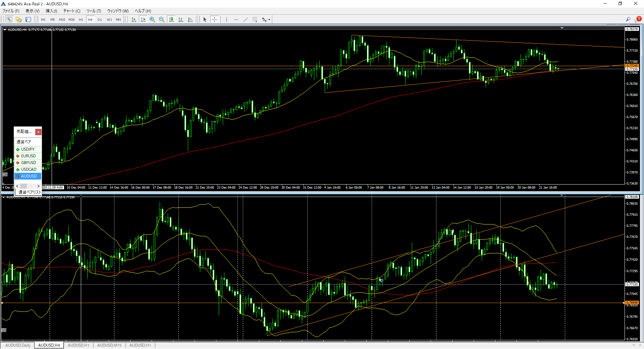
Task: Close the 気配値 market watch panel
Action: point(38,132)
